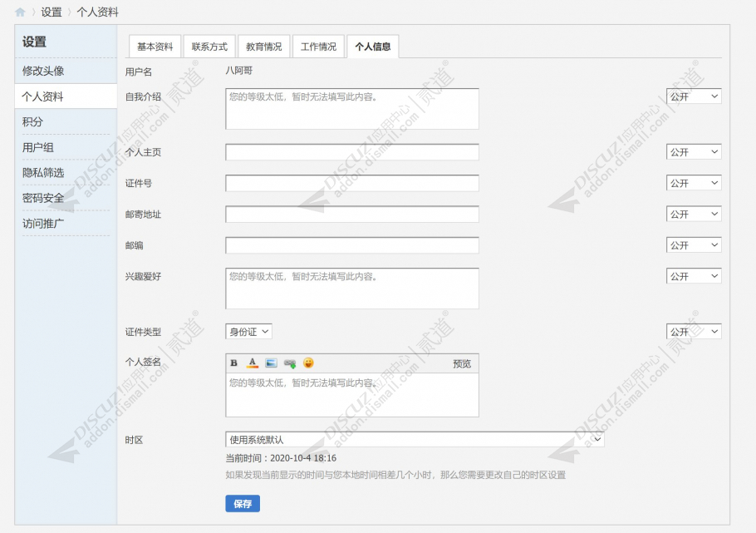Open 用户组 in settings sidebar
The width and height of the screenshot is (756, 533).
[37, 147]
